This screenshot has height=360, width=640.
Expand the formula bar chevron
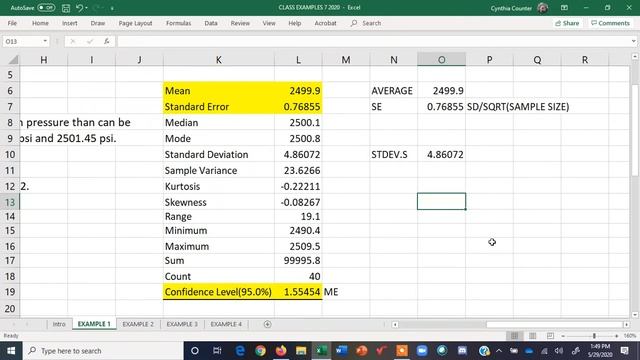(x=633, y=41)
